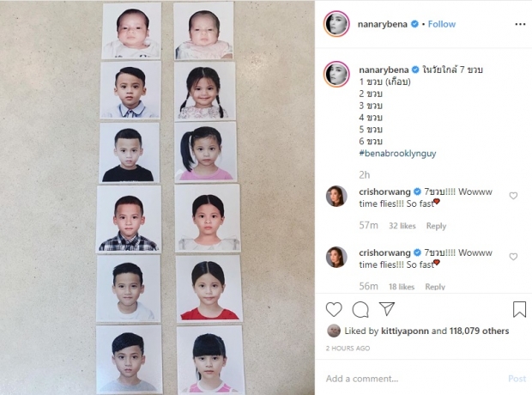532x395 pixels.
Task: Open comments via the speech bubble icon
Action: [360, 309]
